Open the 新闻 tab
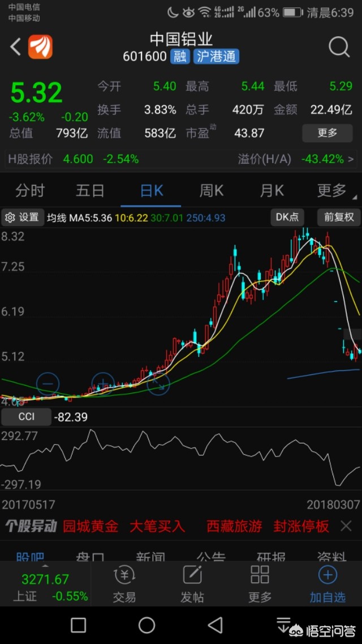This screenshot has height=644, width=362. [150, 556]
